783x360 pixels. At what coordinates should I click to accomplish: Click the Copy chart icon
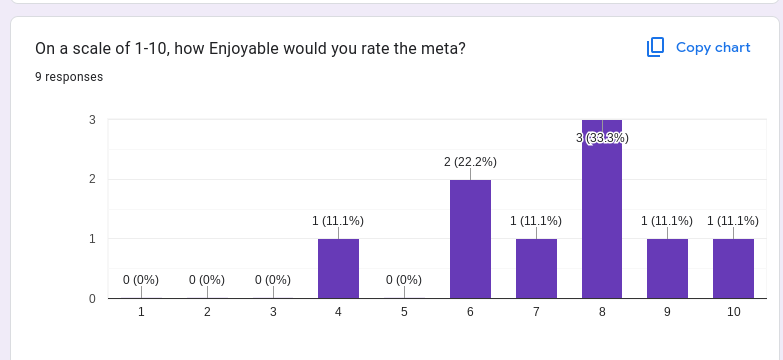tap(655, 47)
